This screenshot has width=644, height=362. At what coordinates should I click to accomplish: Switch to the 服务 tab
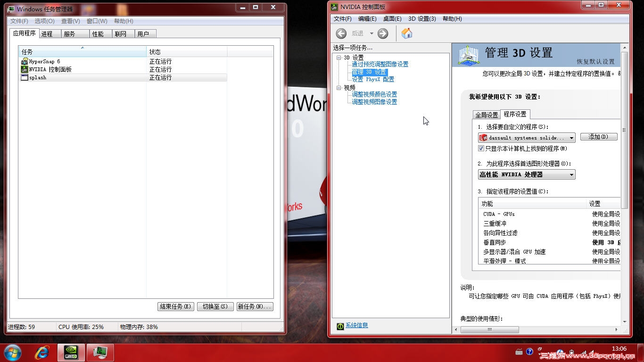[x=74, y=34]
